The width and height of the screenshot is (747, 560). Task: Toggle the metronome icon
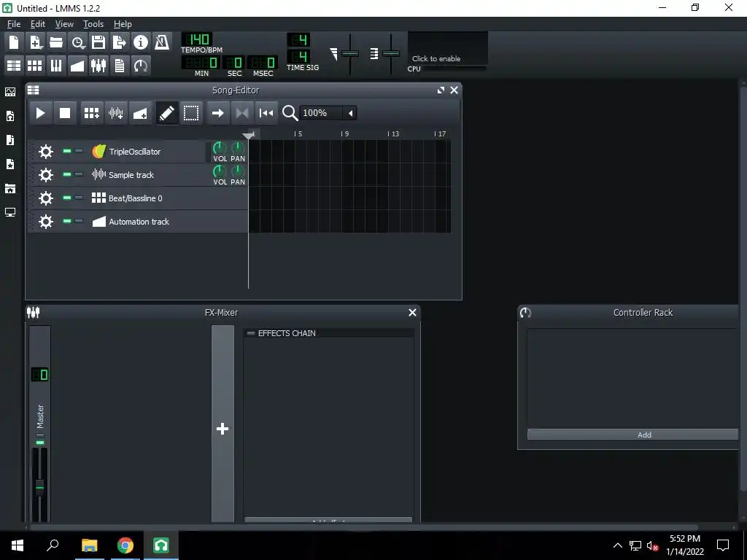(161, 42)
